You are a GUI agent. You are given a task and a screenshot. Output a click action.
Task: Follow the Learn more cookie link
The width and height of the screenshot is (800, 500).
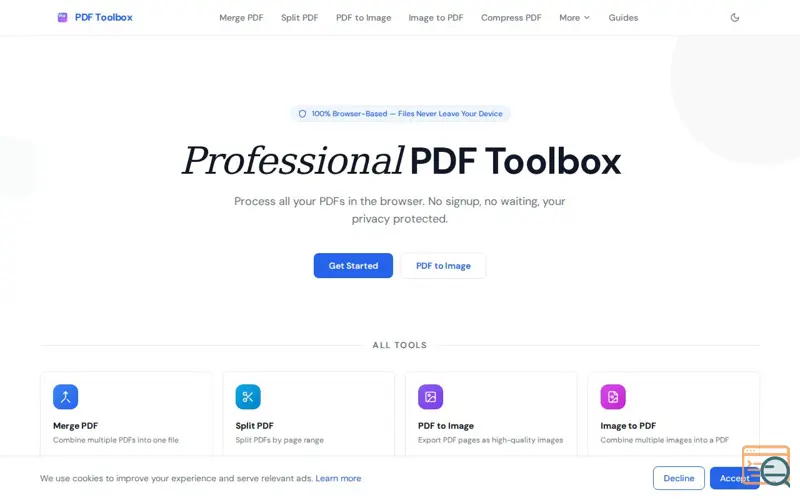coord(338,478)
